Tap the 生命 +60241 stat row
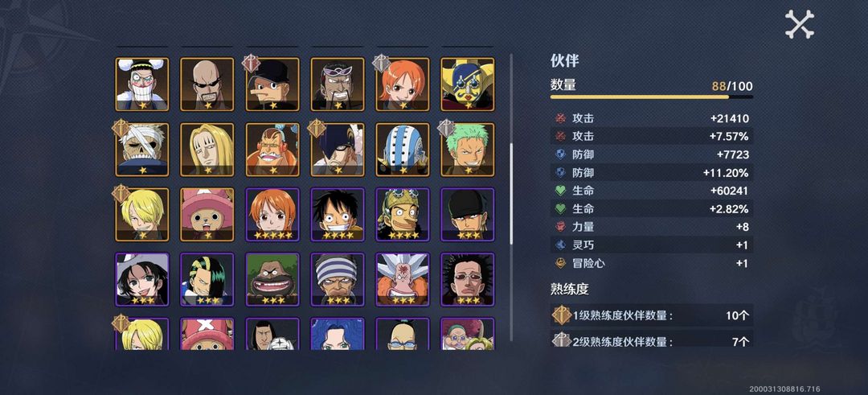This screenshot has height=395, width=868. [x=652, y=191]
